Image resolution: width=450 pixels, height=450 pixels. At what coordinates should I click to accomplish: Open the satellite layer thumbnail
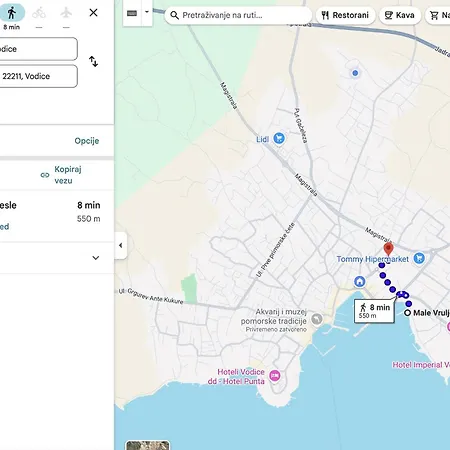tap(148, 445)
